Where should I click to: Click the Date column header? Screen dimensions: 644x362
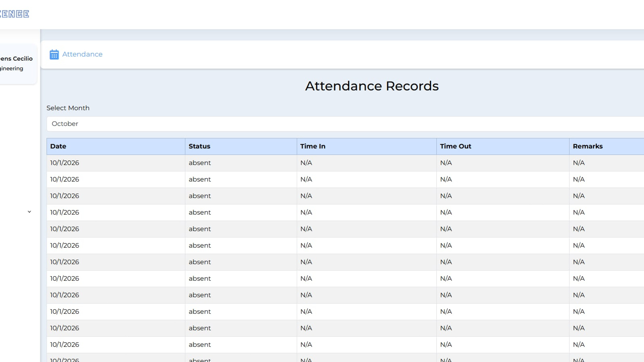[116, 146]
